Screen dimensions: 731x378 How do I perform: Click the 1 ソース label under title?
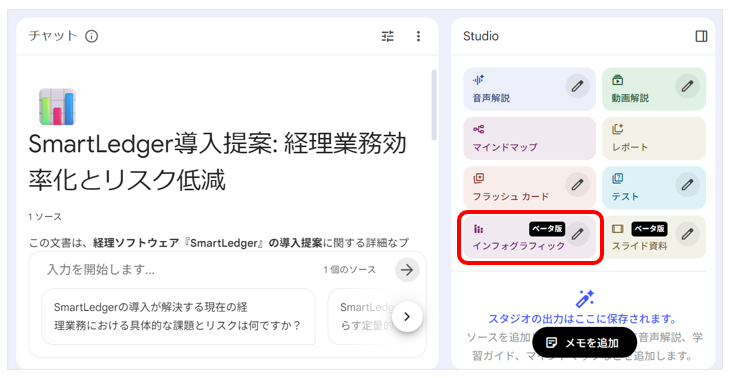[45, 217]
